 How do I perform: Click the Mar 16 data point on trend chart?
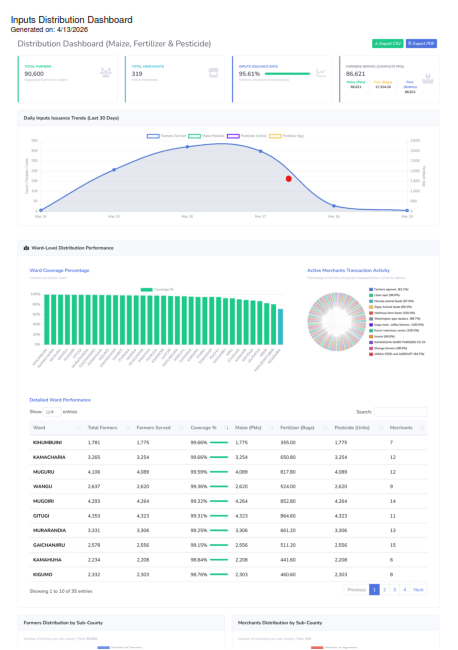click(187, 147)
